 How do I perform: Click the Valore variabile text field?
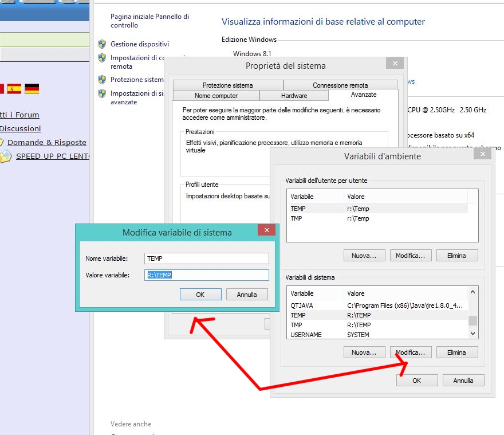pos(207,275)
